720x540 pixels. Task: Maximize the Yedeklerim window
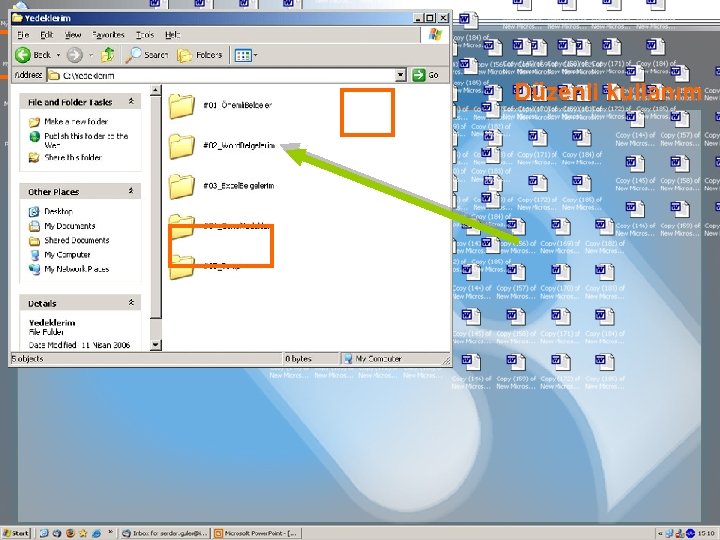point(430,18)
